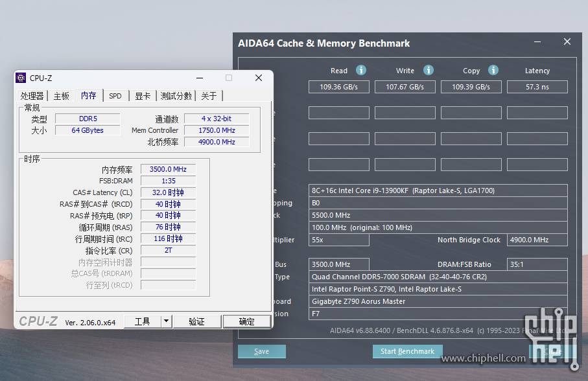Click the Copy info icon in AIDA64
This screenshot has width=588, height=381.
tap(493, 70)
